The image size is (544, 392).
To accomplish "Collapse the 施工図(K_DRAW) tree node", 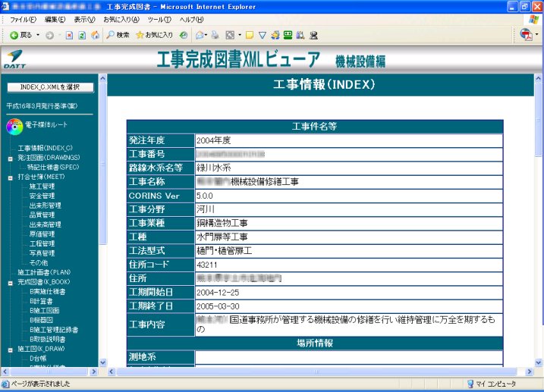I will click(11, 350).
